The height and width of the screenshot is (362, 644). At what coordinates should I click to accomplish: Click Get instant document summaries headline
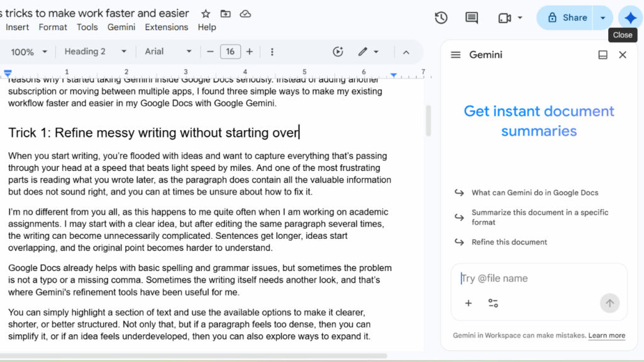coord(539,121)
